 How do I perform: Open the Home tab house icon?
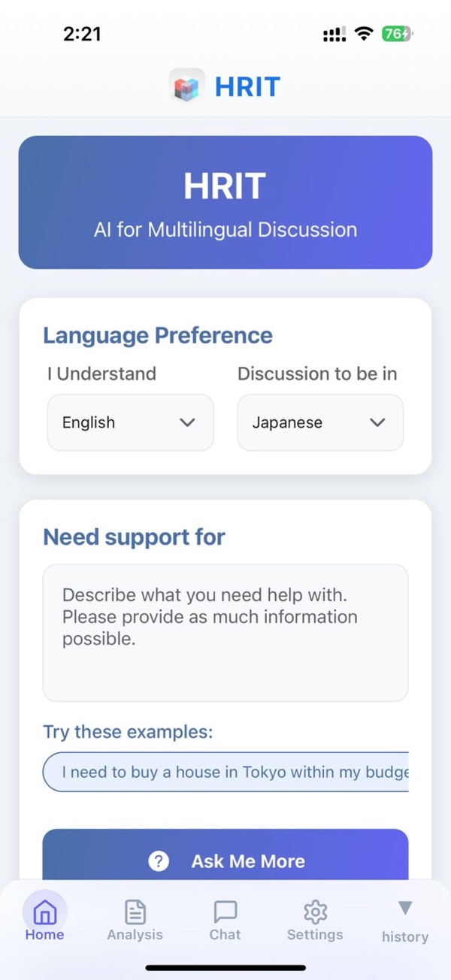pyautogui.click(x=45, y=912)
